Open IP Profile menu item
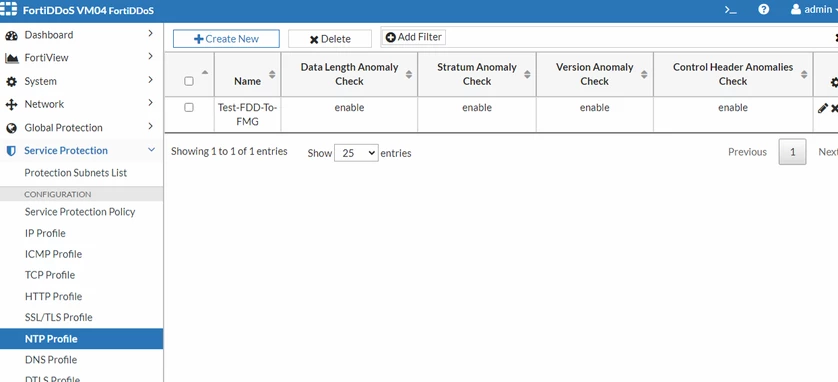 coord(45,233)
